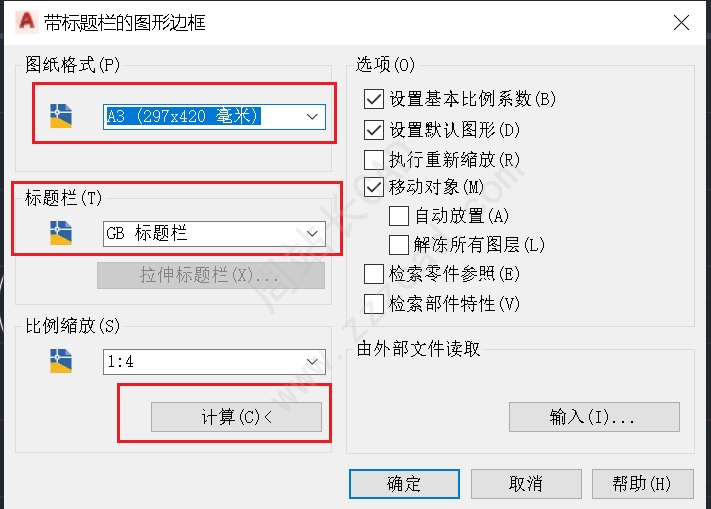Click the 计算(C)< button
This screenshot has width=711, height=509.
pyautogui.click(x=236, y=417)
